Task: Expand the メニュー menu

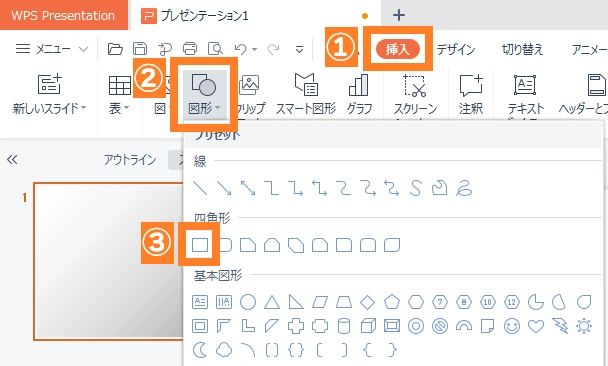Action: [x=52, y=49]
